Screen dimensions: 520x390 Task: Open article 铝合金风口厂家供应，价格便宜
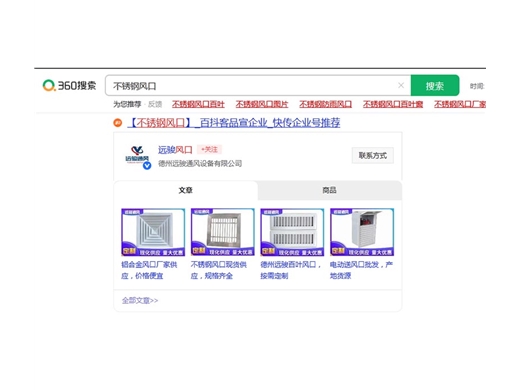point(149,270)
